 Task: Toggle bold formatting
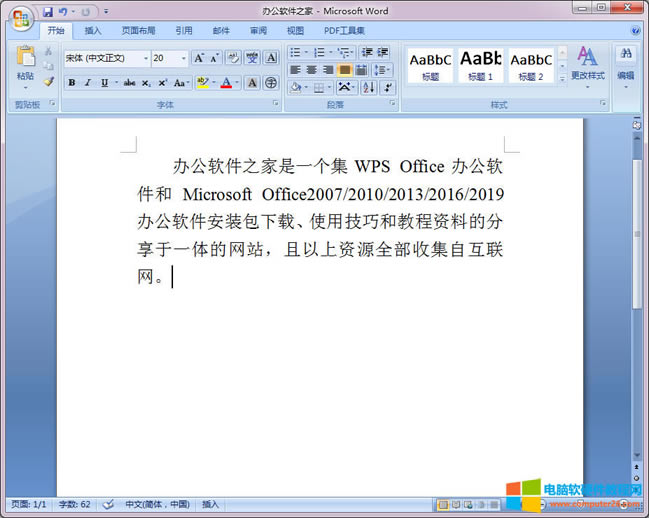(72, 83)
